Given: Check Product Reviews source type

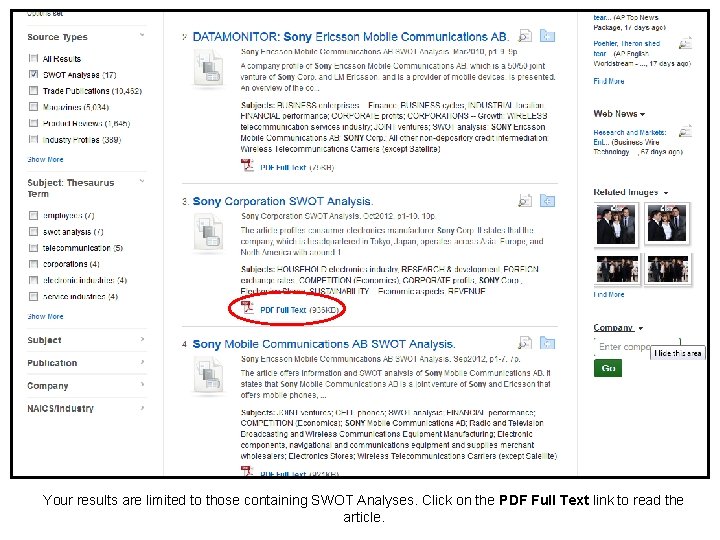Looking at the screenshot, I should [x=33, y=123].
